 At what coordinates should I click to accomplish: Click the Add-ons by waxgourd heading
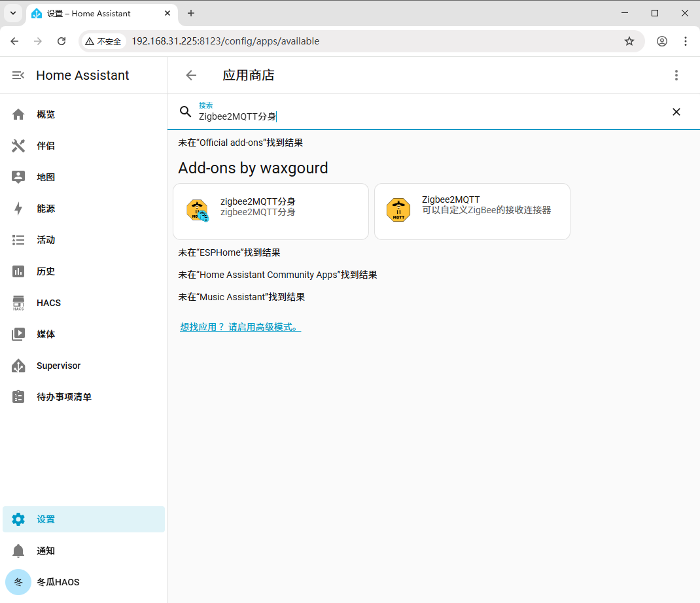coord(253,168)
